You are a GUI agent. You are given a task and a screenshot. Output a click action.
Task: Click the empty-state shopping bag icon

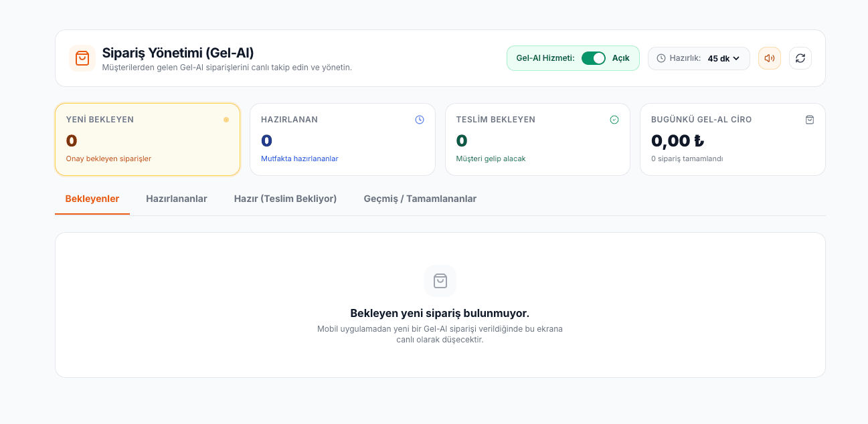click(x=440, y=281)
